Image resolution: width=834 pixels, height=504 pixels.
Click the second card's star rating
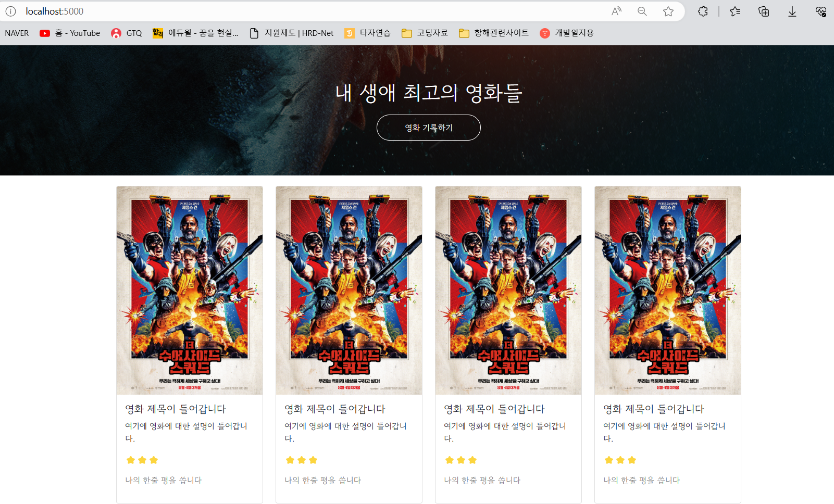pyautogui.click(x=302, y=460)
